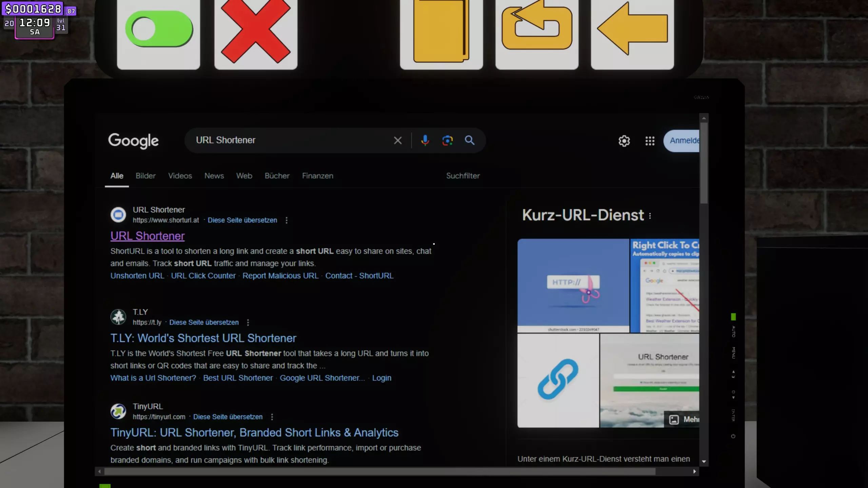The image size is (868, 488).
Task: Expand three-dot menu beside TinyURL result
Action: point(272,417)
